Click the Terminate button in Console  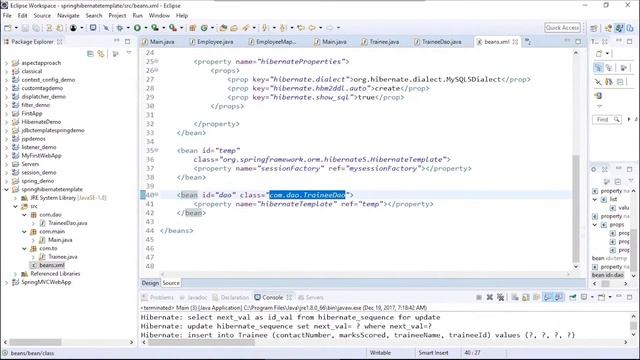coord(479,297)
